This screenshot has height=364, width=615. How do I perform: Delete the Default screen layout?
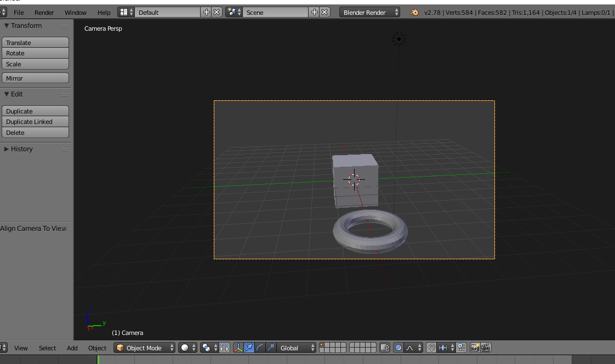click(x=217, y=12)
